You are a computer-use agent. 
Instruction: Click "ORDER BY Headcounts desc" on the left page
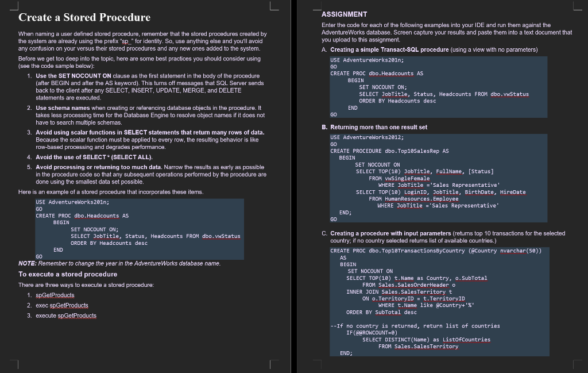pyautogui.click(x=109, y=243)
